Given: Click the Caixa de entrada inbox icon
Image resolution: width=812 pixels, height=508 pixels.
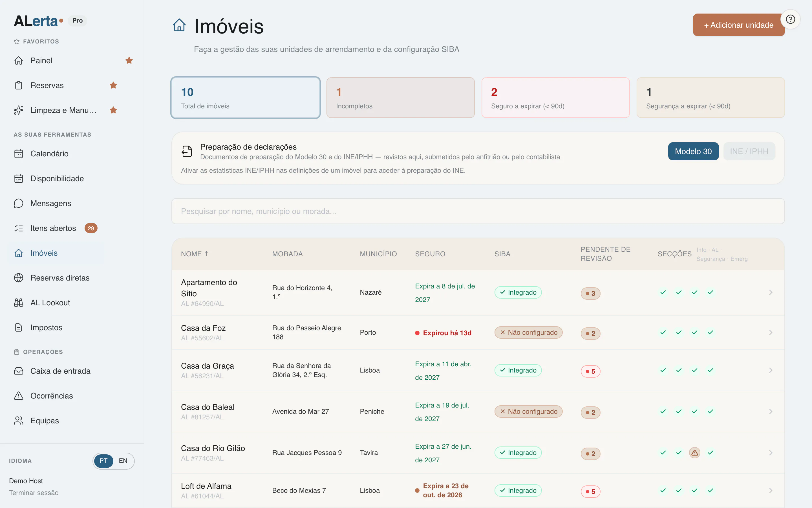Looking at the screenshot, I should coord(19,371).
